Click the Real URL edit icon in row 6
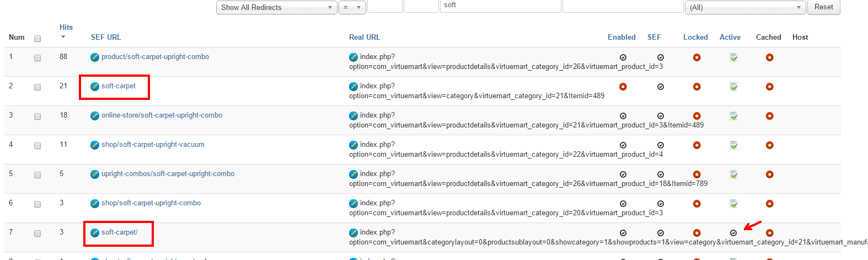 [353, 204]
